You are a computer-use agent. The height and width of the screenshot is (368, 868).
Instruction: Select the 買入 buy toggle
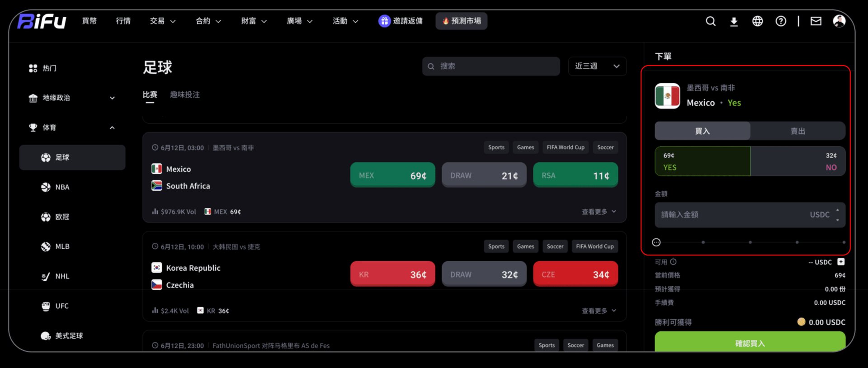pos(703,131)
